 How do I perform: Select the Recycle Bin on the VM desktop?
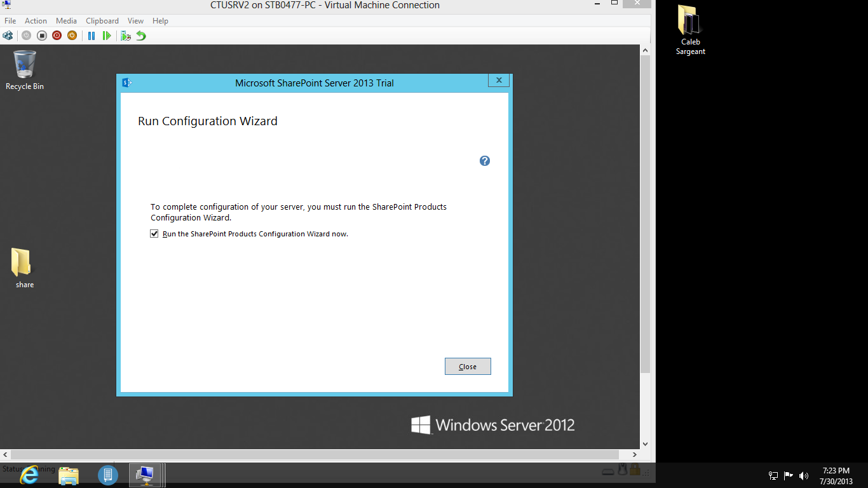point(25,71)
